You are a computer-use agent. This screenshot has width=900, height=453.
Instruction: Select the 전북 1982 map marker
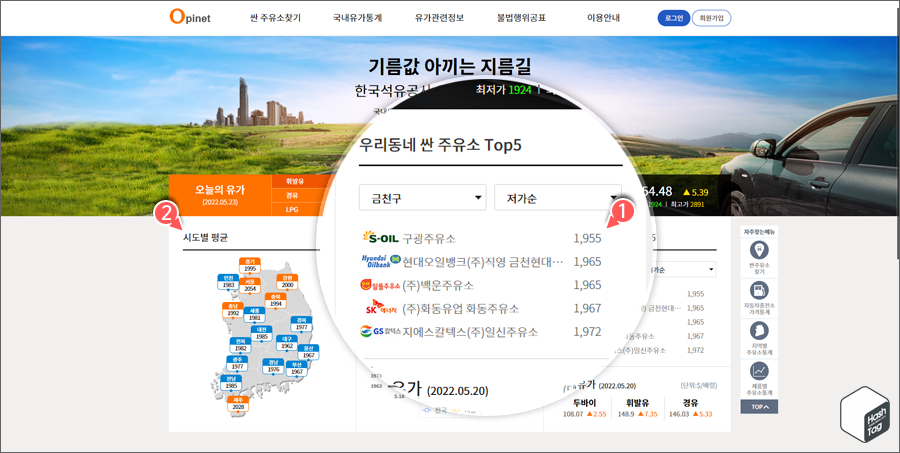(240, 345)
